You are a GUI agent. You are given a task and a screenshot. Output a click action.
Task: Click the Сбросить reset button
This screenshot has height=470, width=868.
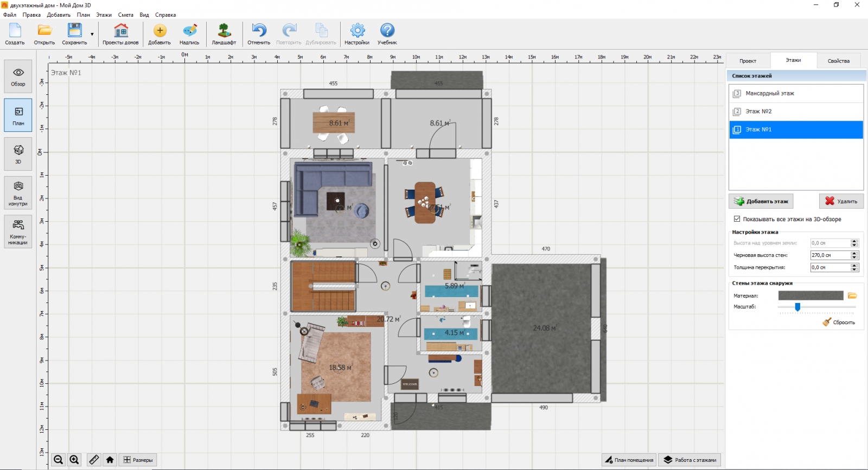click(x=839, y=322)
